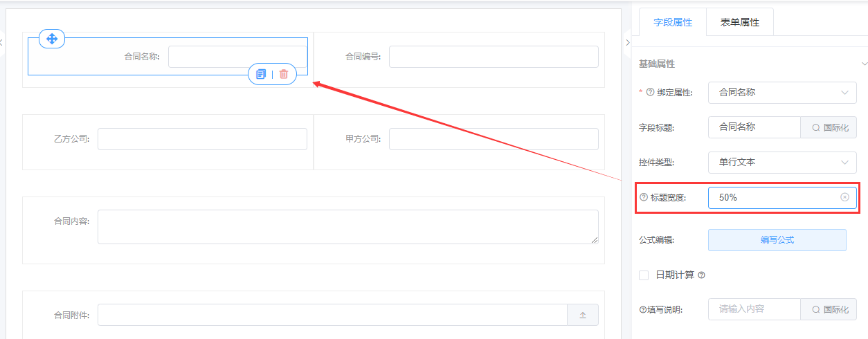Click the 合同内容 text area
The image size is (868, 339).
pyautogui.click(x=347, y=227)
